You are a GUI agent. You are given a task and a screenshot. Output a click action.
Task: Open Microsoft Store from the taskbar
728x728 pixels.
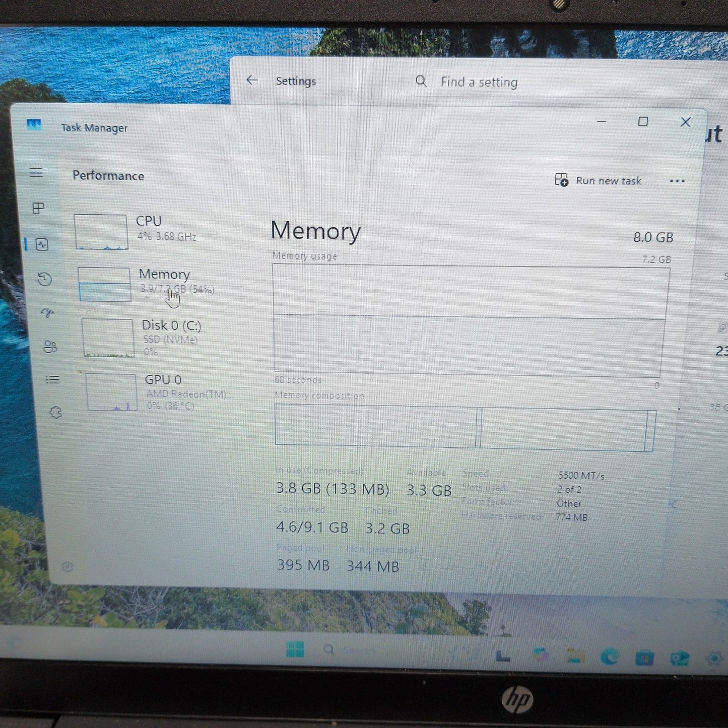coord(644,657)
